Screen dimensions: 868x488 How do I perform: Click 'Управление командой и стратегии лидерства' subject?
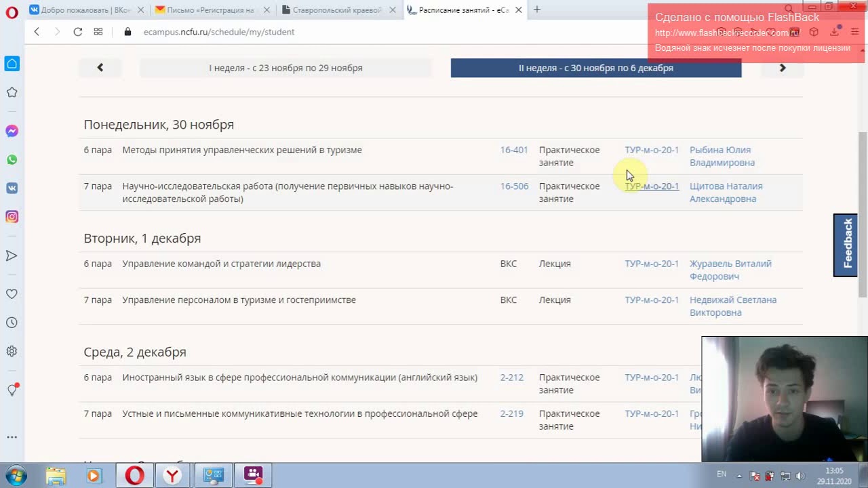[x=222, y=264]
